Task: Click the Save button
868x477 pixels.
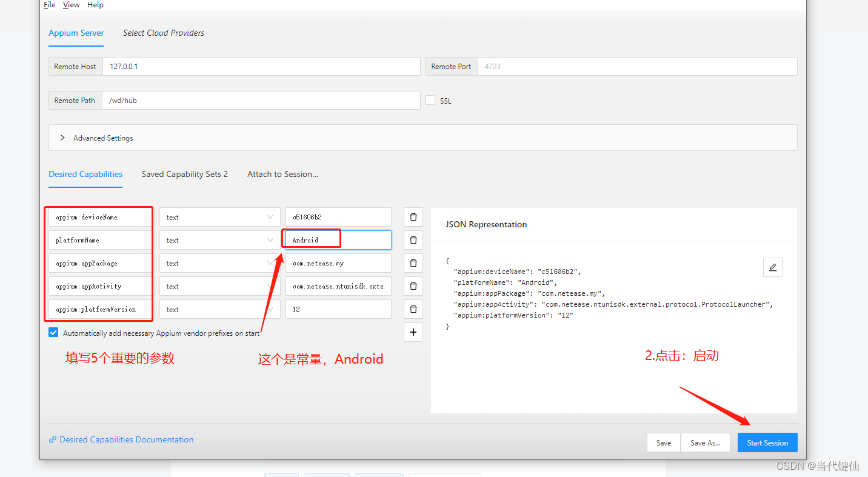Action: point(664,442)
